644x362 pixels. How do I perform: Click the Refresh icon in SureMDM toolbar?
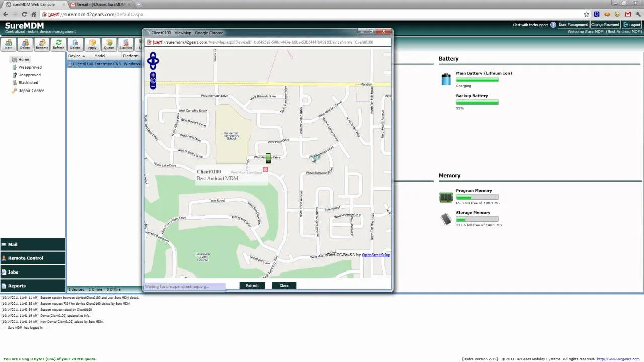(x=58, y=44)
